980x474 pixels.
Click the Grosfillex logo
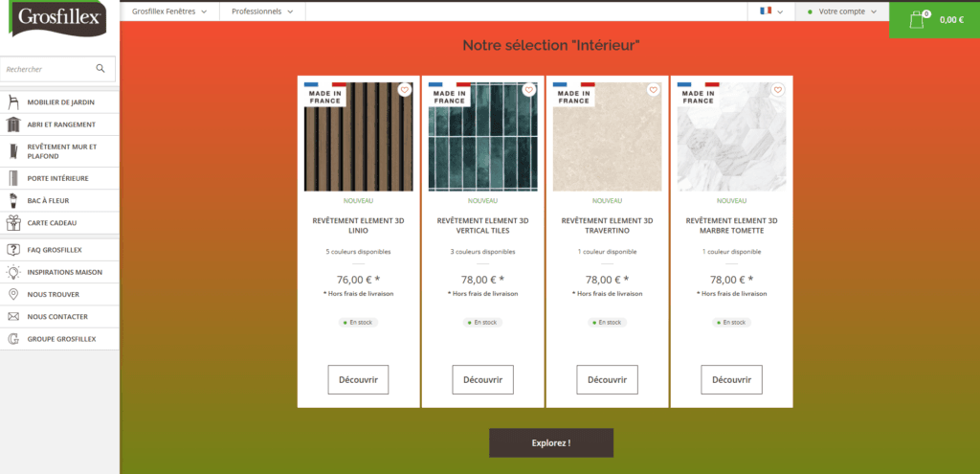pyautogui.click(x=59, y=19)
